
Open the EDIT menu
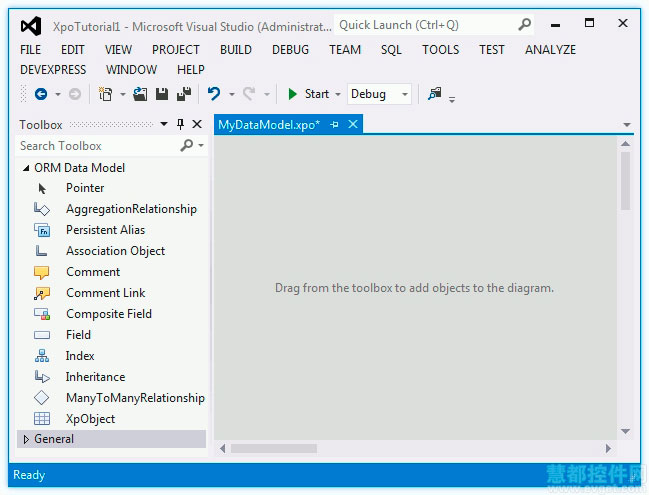point(72,50)
